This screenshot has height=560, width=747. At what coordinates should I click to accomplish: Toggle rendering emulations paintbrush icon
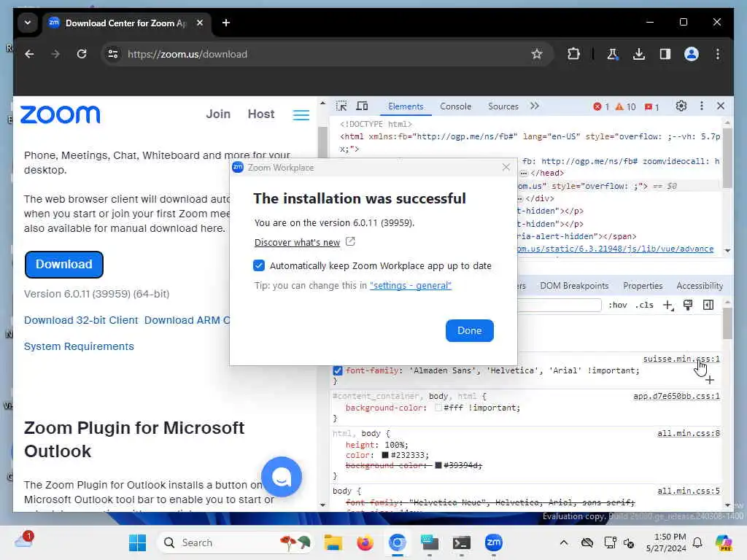(x=688, y=306)
